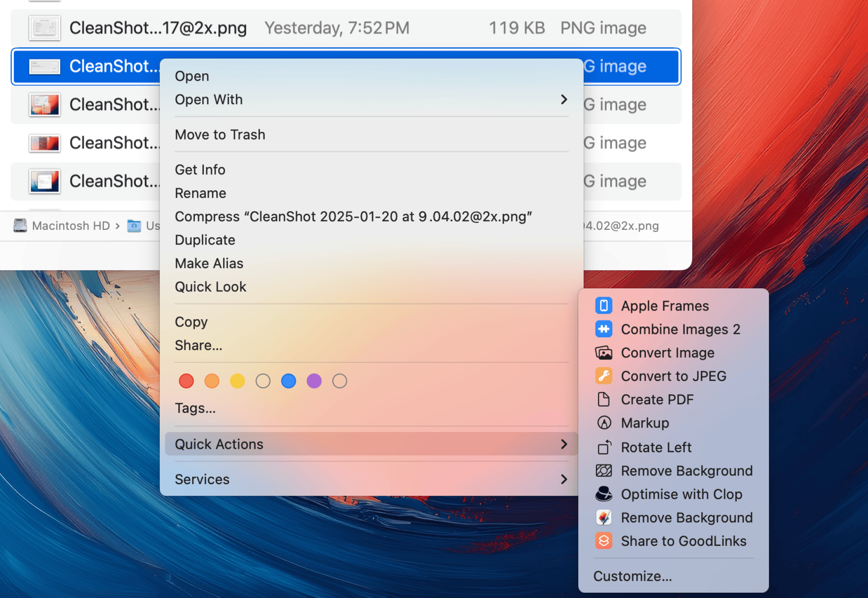This screenshot has width=868, height=598.
Task: Apply the red tag color
Action: tap(186, 381)
